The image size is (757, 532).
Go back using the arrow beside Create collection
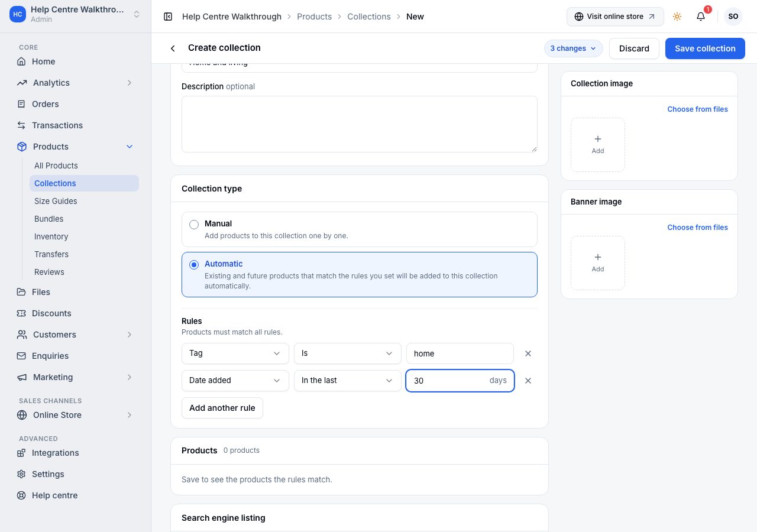[x=173, y=48]
